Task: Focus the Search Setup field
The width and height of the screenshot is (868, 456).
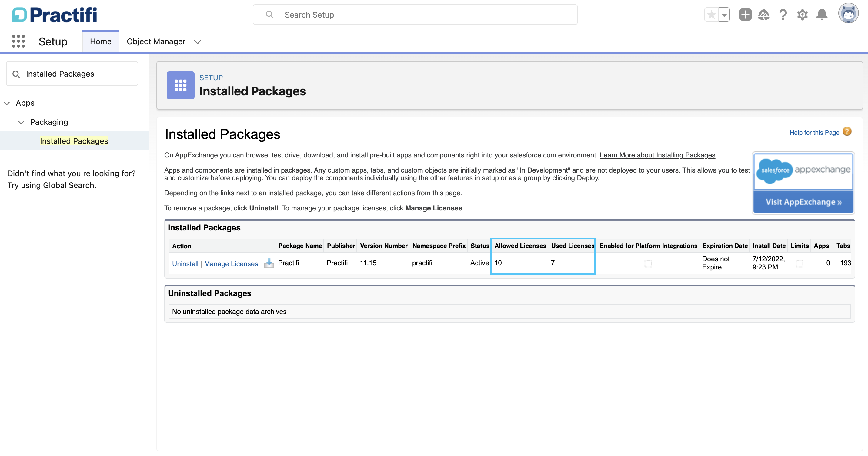Action: tap(415, 15)
